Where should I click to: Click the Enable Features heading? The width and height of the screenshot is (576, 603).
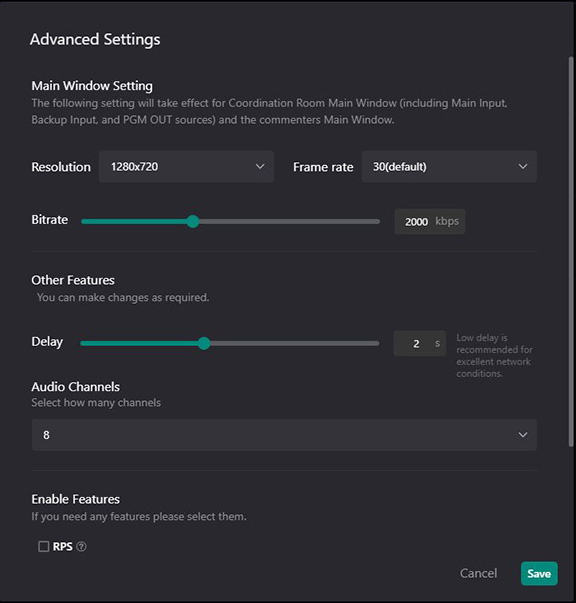point(75,499)
